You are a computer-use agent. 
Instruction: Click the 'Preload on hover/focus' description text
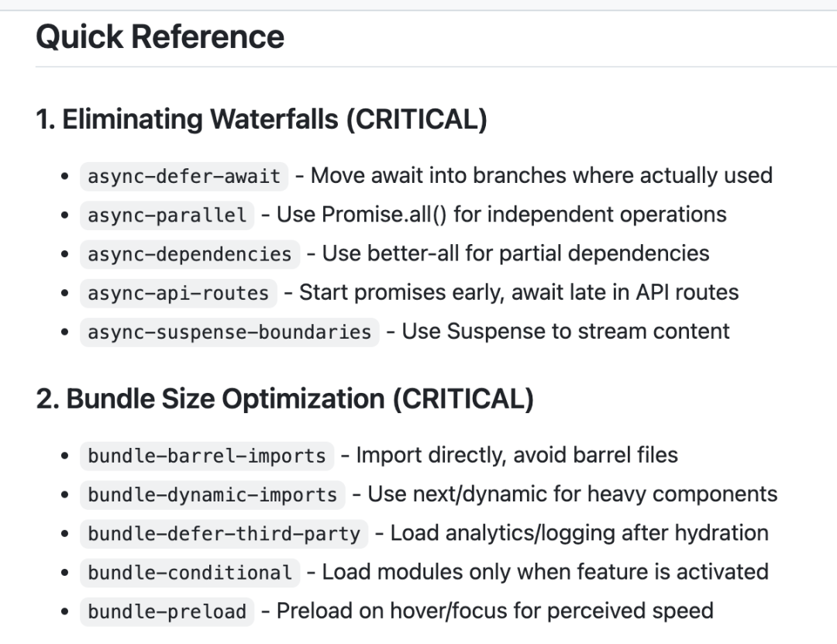click(x=494, y=611)
